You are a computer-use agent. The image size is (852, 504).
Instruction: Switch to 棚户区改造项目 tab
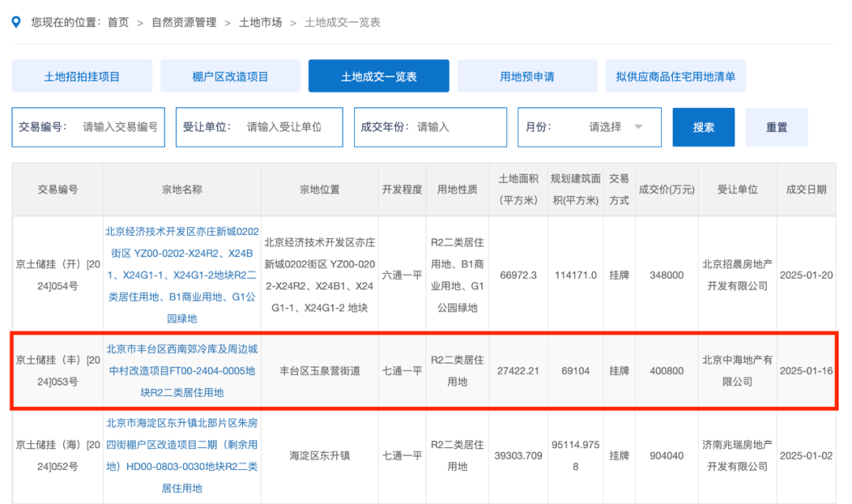(230, 77)
